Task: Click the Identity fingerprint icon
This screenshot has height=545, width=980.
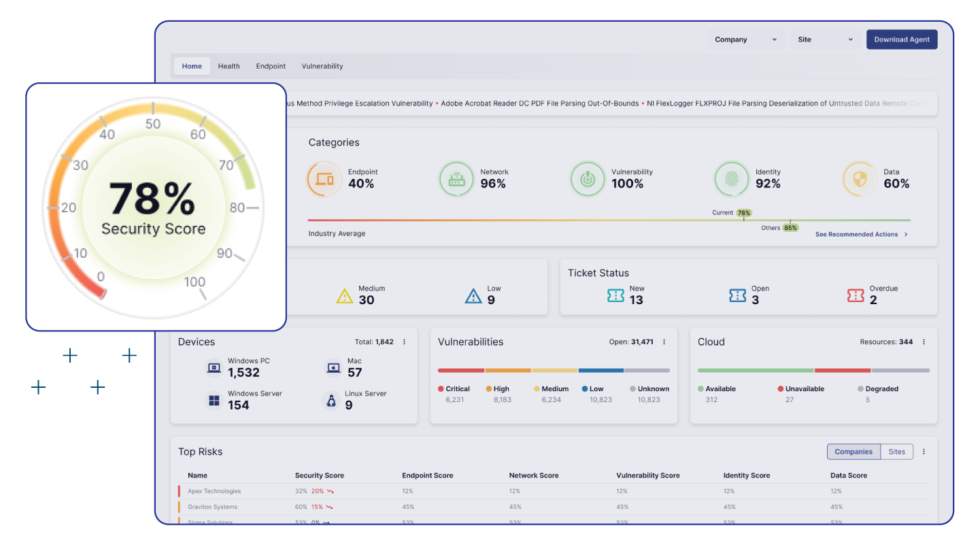Action: [x=732, y=179]
